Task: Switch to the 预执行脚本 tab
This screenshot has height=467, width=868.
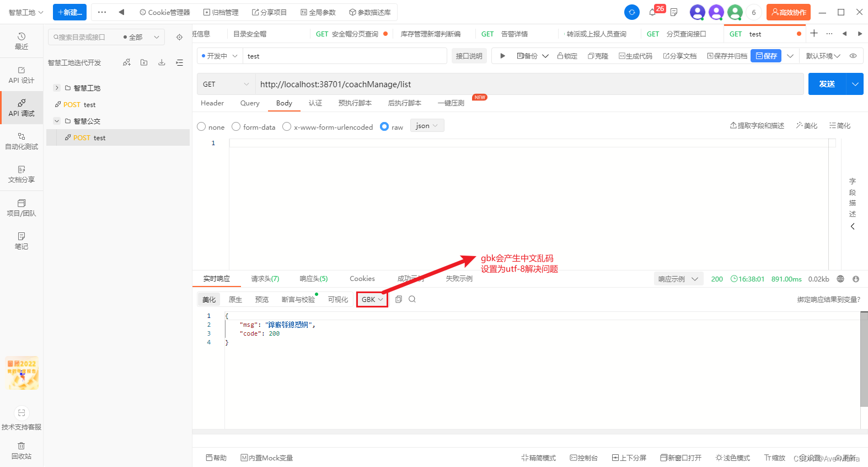Action: coord(355,103)
